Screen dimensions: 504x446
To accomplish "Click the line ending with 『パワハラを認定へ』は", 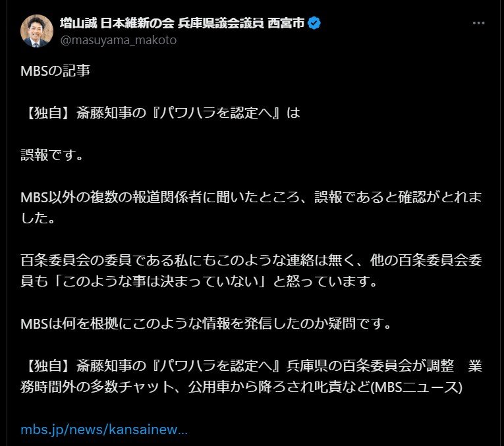I will click(161, 113).
